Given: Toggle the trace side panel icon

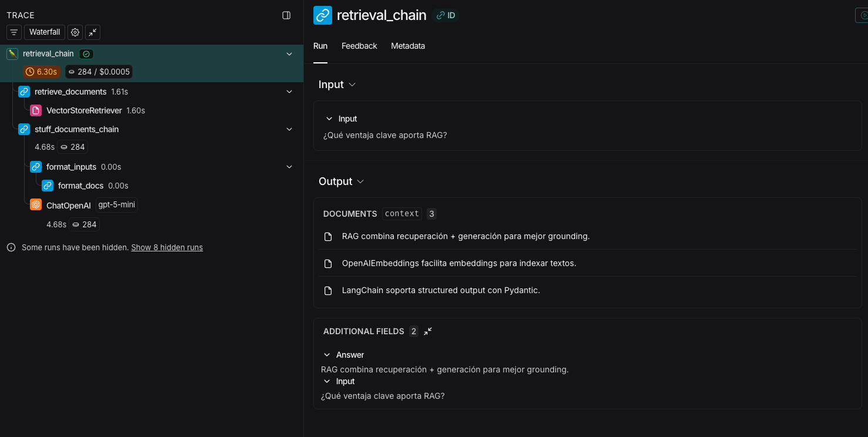Looking at the screenshot, I should point(286,15).
